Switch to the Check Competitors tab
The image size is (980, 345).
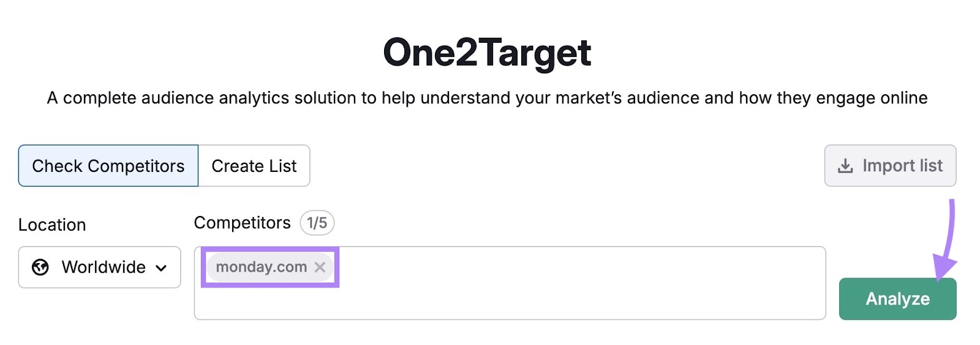pos(108,166)
